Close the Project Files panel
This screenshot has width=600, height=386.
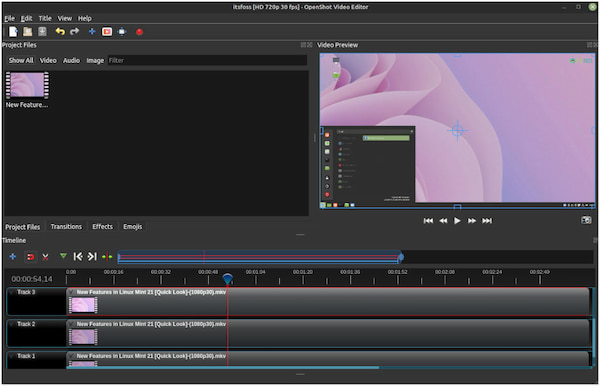[x=310, y=45]
